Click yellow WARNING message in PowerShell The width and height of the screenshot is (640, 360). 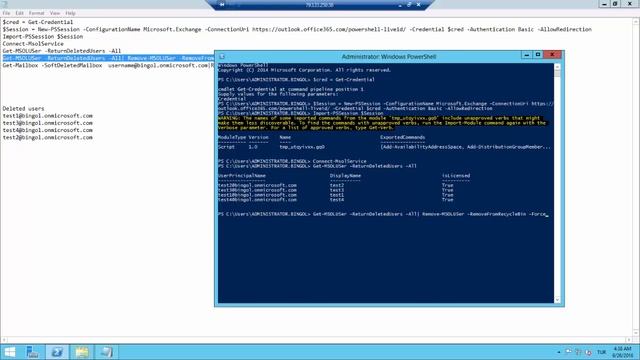tap(382, 123)
